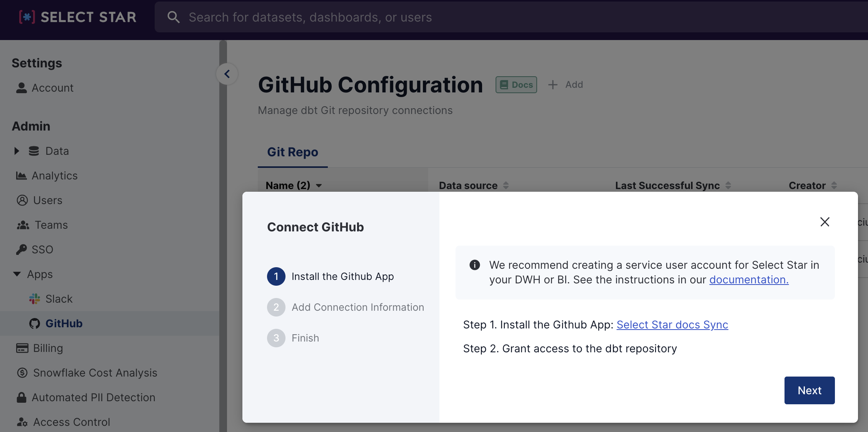Select step 3 Finish
This screenshot has width=868, height=432.
(x=305, y=338)
